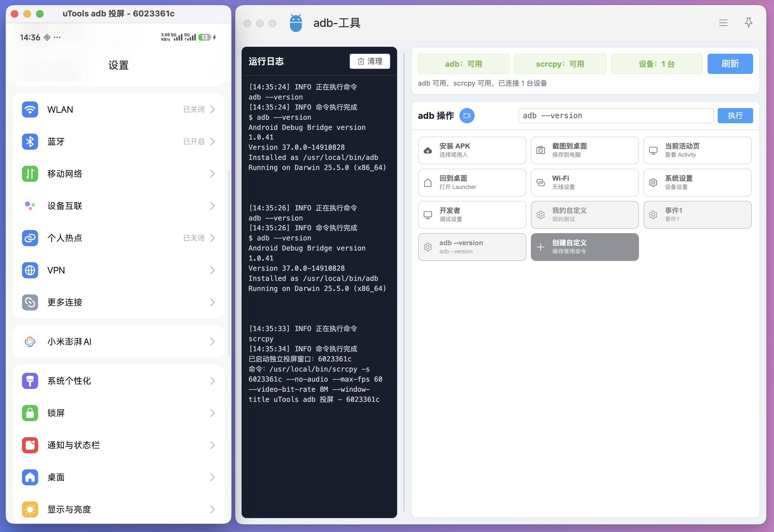Expand 锁屏 row chevron
The height and width of the screenshot is (532, 774).
[212, 413]
